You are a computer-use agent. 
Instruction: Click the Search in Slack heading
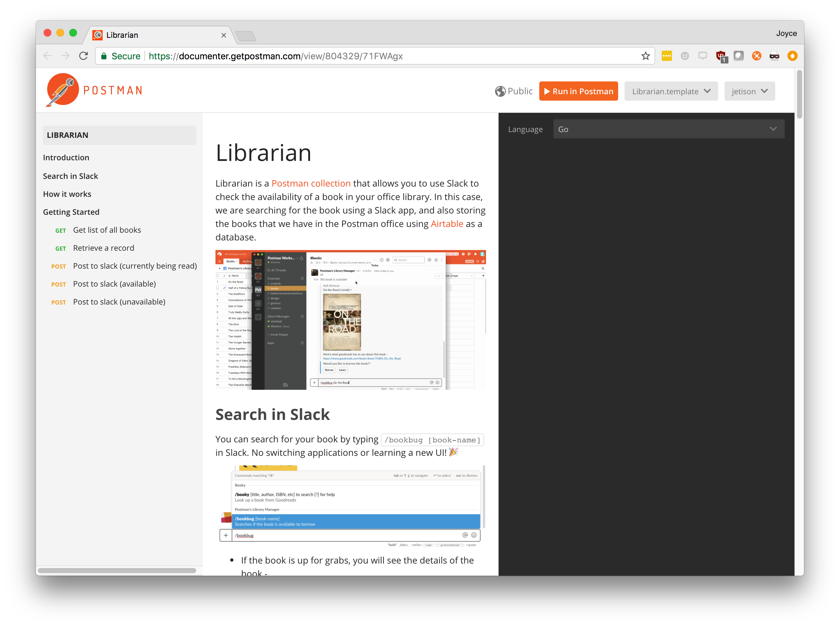[273, 414]
